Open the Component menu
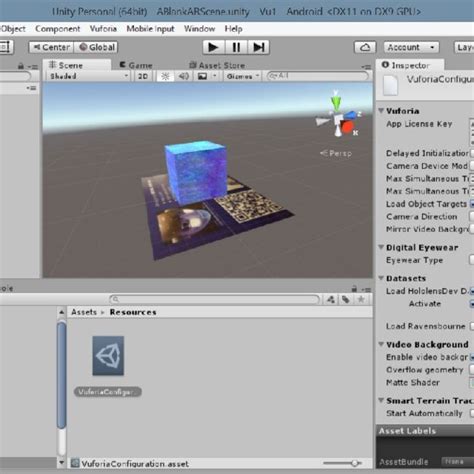 click(58, 29)
